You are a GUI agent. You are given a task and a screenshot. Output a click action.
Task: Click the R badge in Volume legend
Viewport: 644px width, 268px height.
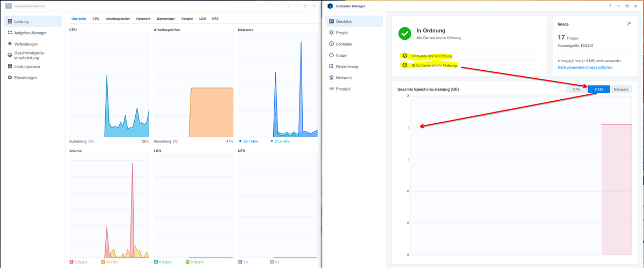coord(71,262)
